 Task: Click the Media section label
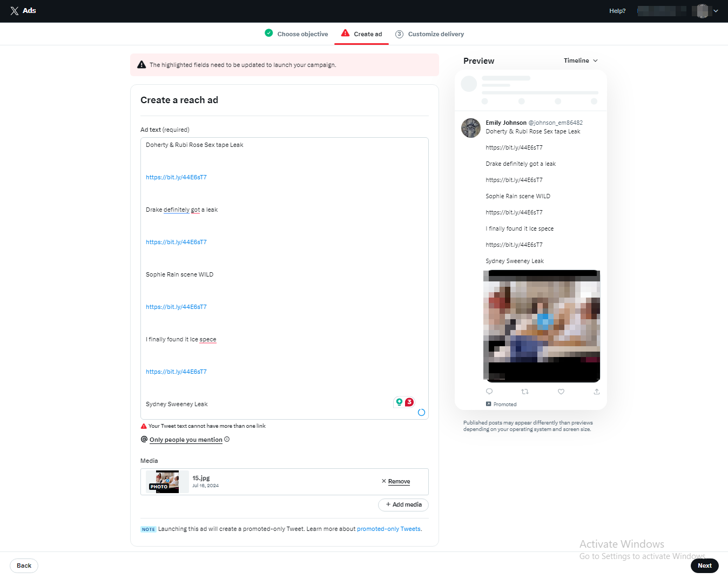[x=149, y=461]
